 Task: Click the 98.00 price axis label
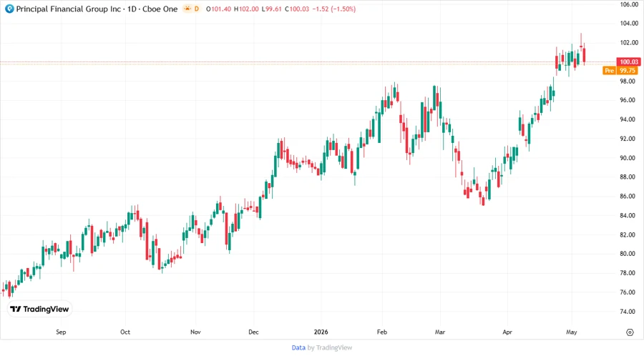point(629,81)
